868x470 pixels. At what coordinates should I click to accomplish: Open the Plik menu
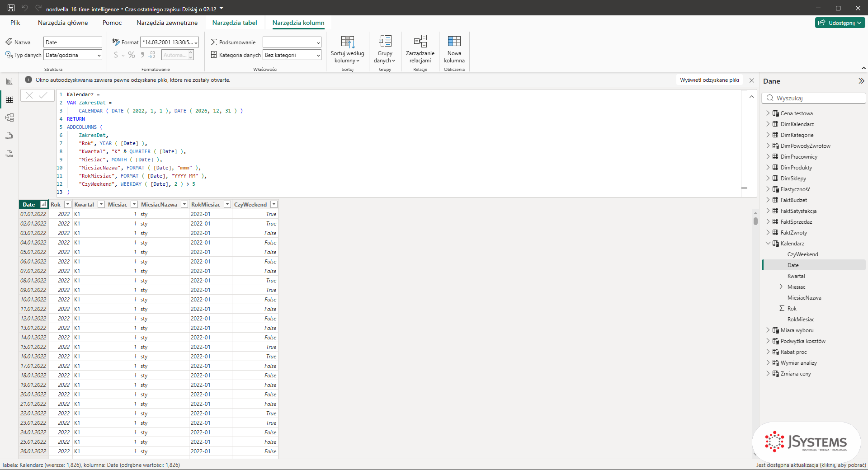[x=15, y=23]
